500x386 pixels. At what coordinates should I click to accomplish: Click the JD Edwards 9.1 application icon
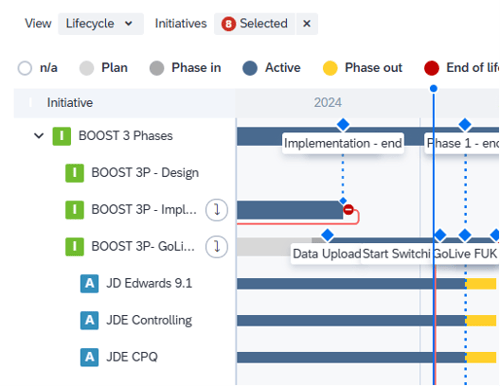coord(89,283)
